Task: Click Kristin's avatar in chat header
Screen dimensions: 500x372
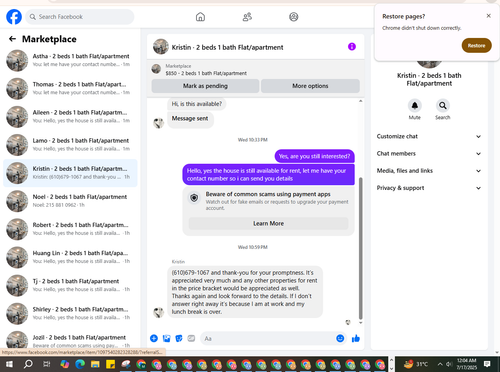Action: click(161, 47)
